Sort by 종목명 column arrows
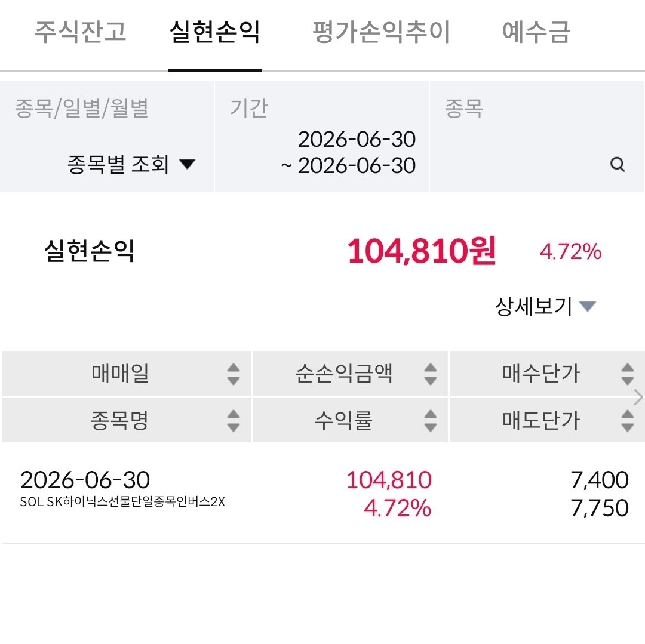The width and height of the screenshot is (645, 644). (234, 420)
